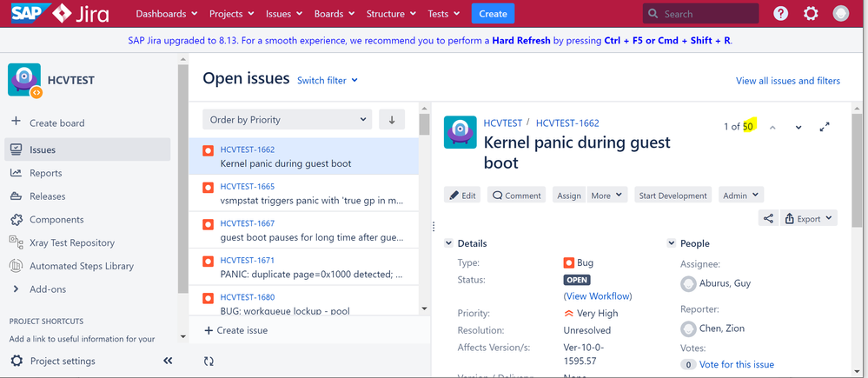Select issue HCVTEST-1667 in list
Viewport: 868px width, 378px height.
tap(304, 230)
